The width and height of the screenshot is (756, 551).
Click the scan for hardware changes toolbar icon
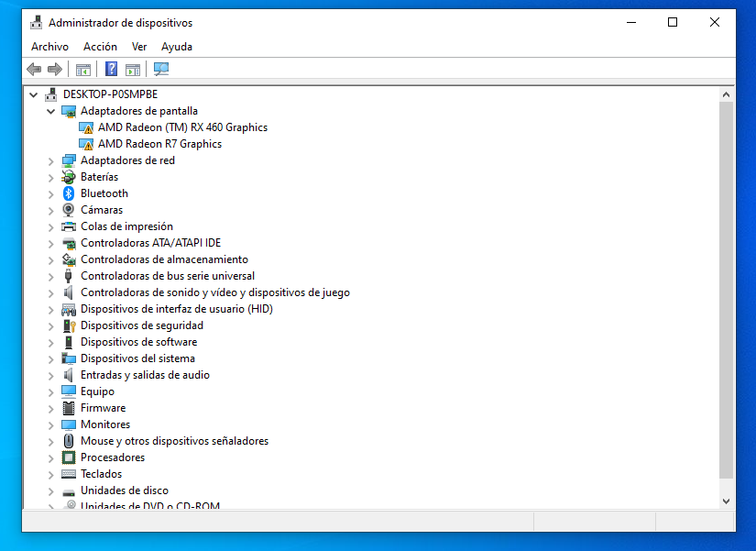(x=161, y=69)
